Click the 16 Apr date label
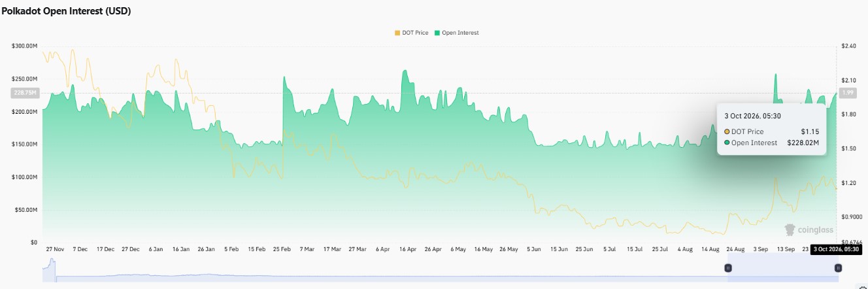Screen dimensions: 868x289 (407, 250)
